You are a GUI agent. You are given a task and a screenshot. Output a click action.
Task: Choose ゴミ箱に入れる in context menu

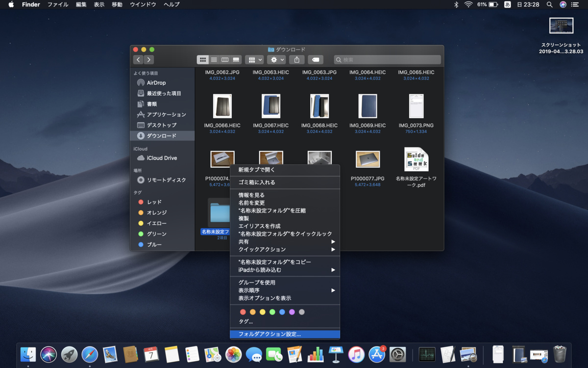[x=285, y=183]
